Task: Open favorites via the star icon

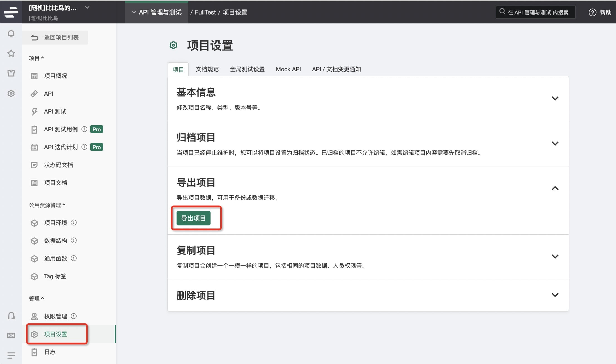Action: pyautogui.click(x=11, y=53)
